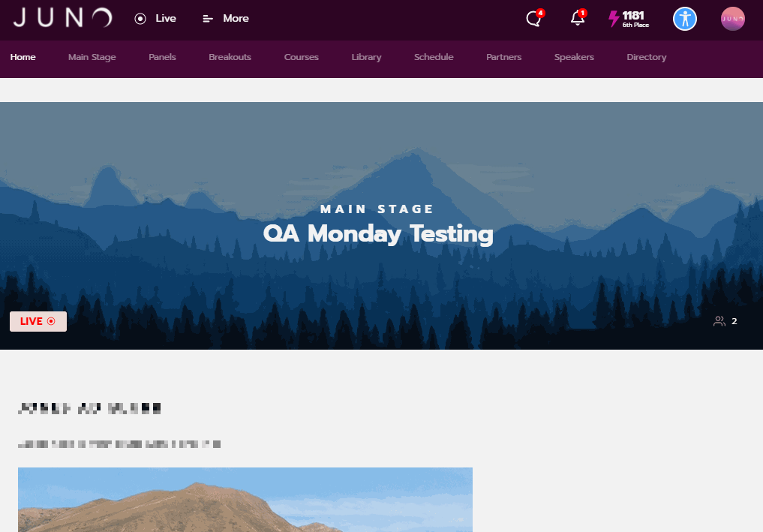Open the Partners tab
Screen dimensions: 763x532
(503, 57)
